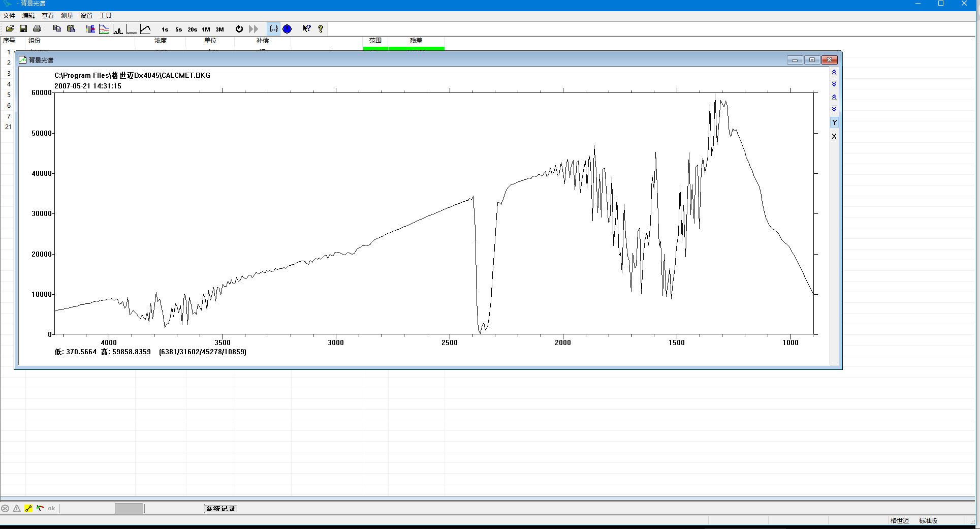This screenshot has height=529, width=980.
Task: Click the topmost blue up-chevron scale icon
Action: point(834,73)
